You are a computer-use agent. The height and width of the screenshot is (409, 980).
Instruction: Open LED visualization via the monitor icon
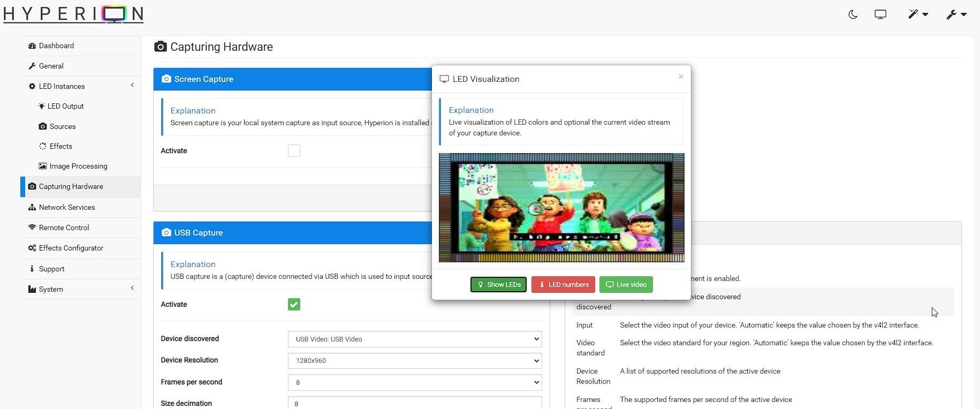coord(880,14)
